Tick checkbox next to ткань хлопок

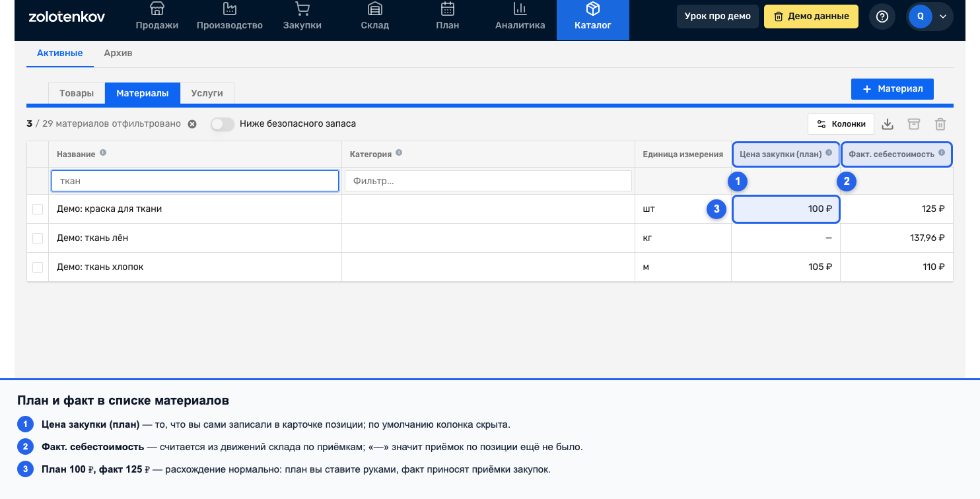(38, 267)
